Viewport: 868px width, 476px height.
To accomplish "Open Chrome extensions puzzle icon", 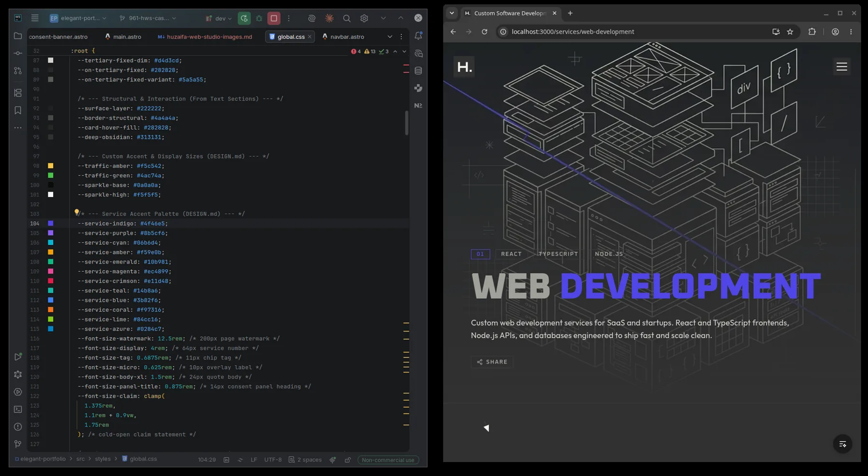I will click(812, 32).
